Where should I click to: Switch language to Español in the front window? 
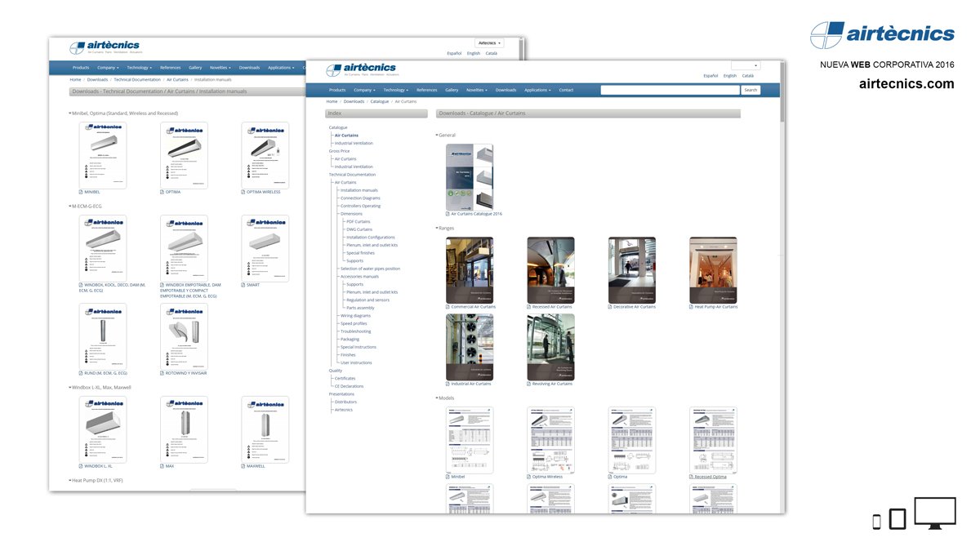711,76
